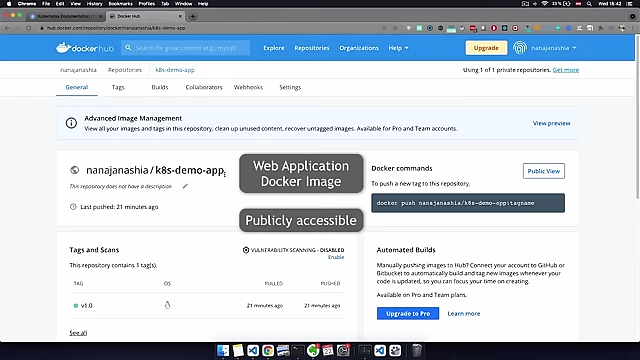Open the Chrome extensions puzzle icon
Screen dimensions: 640x360
(x=600, y=28)
